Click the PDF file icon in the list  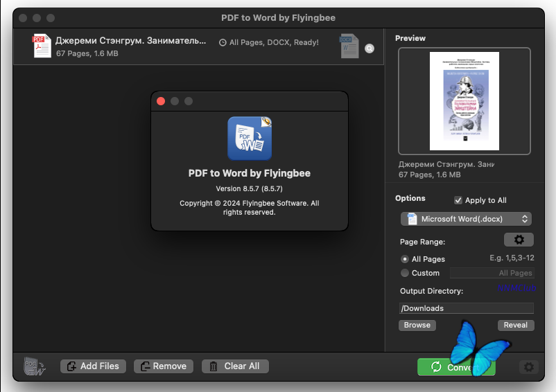click(x=42, y=46)
